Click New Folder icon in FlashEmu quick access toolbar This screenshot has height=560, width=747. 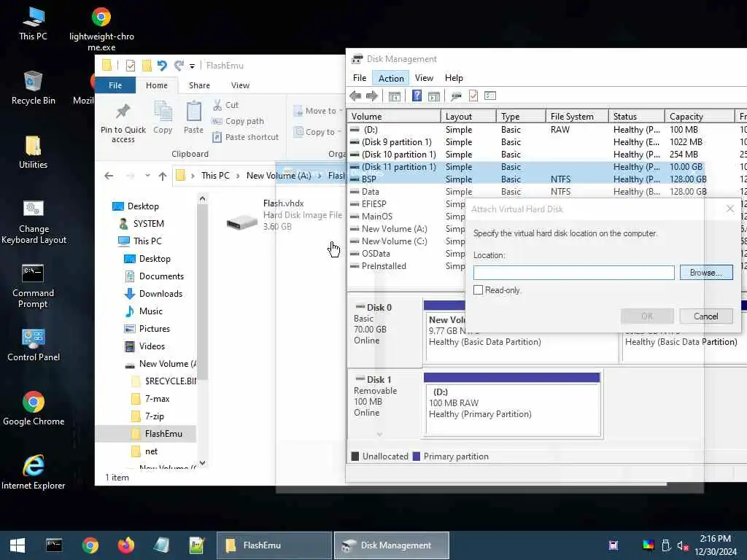147,65
